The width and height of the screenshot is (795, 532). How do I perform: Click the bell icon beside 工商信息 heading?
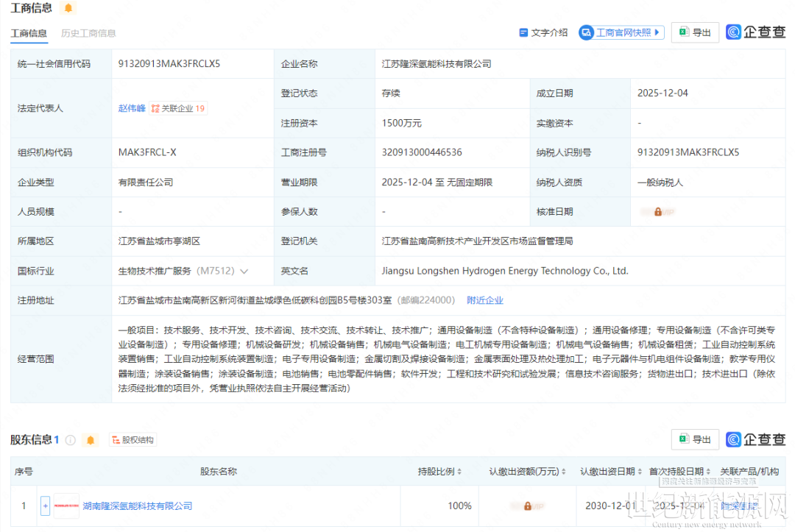pos(68,8)
